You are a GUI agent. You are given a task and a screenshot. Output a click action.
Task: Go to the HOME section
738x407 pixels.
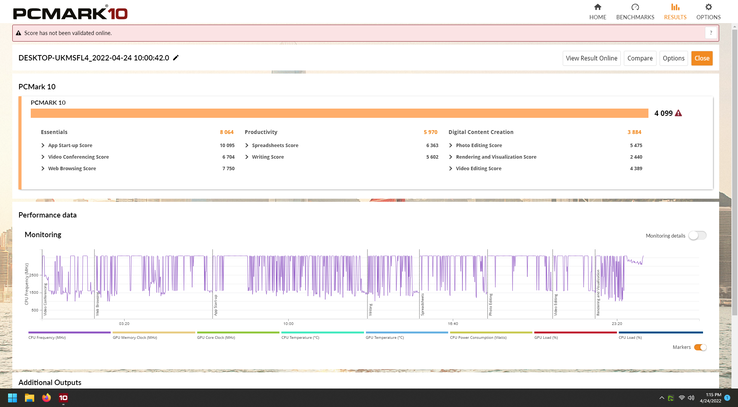click(597, 12)
